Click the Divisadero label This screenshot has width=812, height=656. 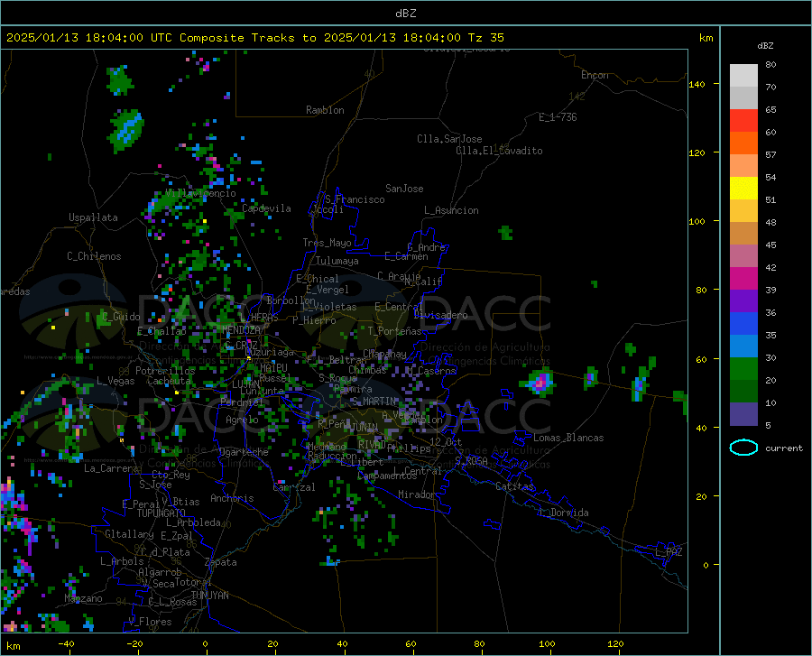440,315
